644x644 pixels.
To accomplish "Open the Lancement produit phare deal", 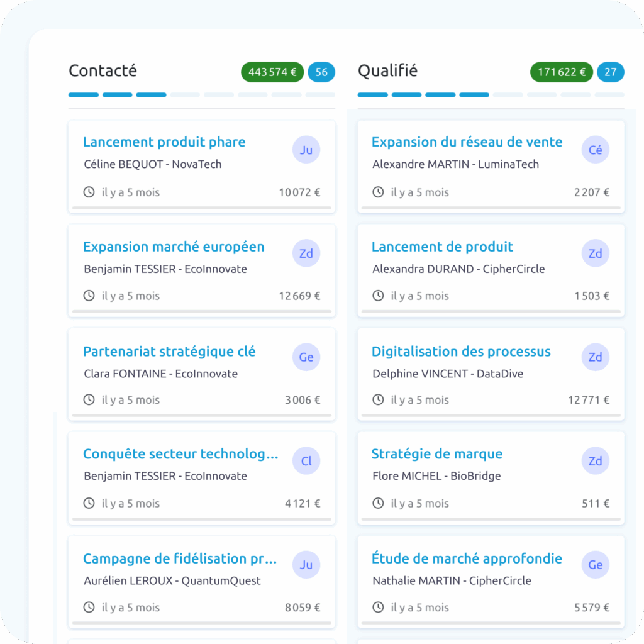I will coord(164,142).
